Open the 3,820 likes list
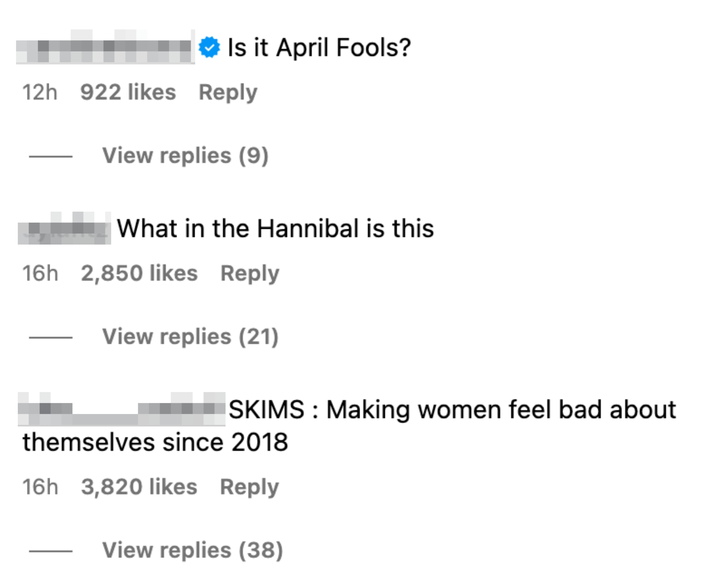 point(139,487)
